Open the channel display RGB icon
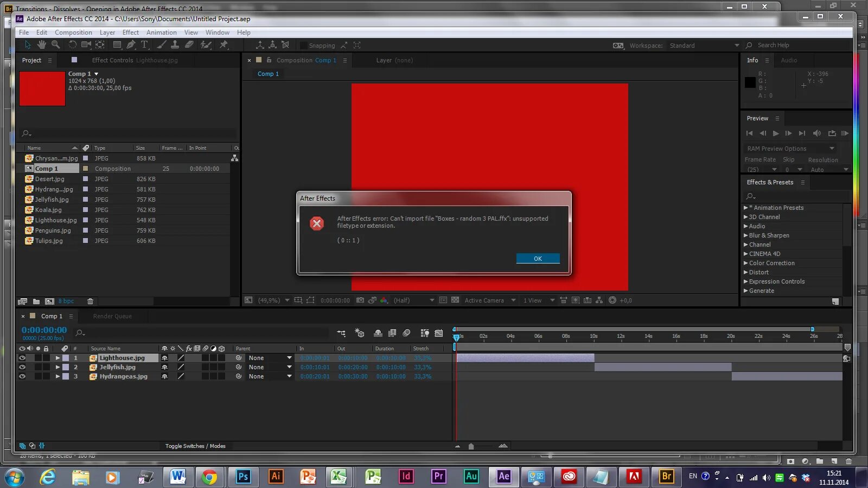The width and height of the screenshot is (868, 488). (x=384, y=300)
